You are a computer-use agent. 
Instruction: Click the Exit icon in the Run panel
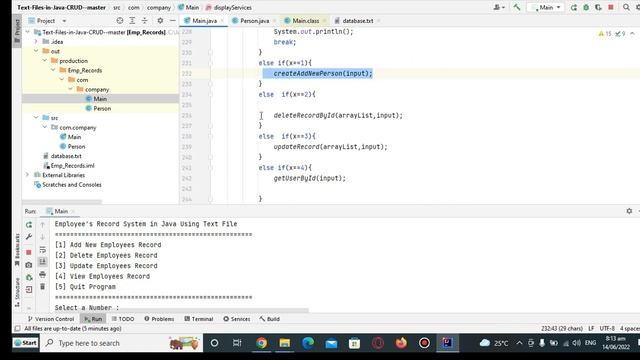(x=29, y=290)
